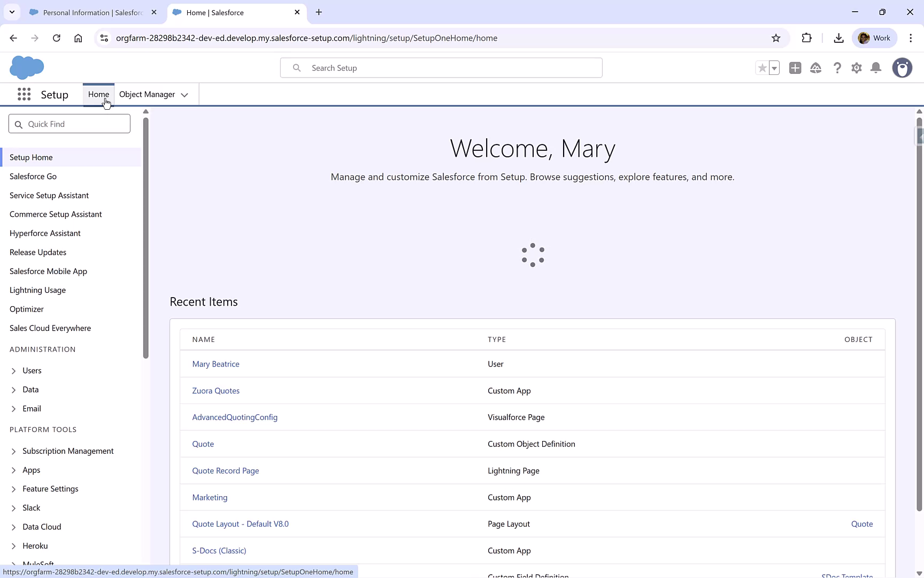Expand the Data Cloud section

point(42,527)
